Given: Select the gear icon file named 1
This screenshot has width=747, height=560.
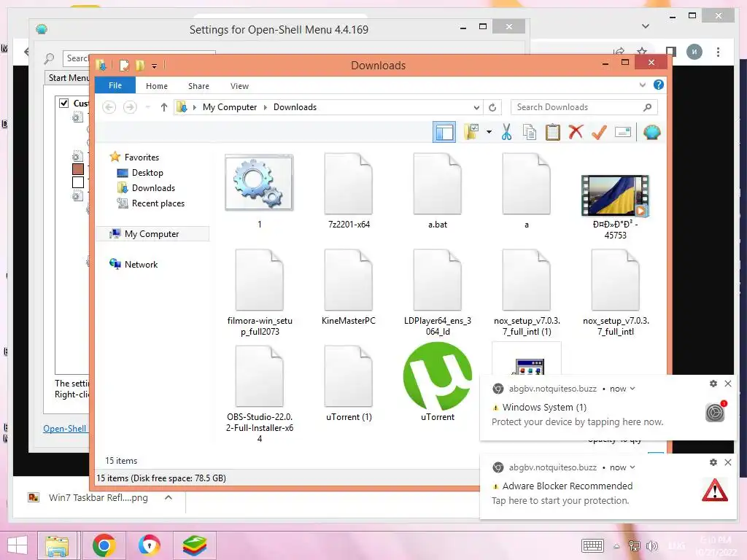Looking at the screenshot, I should coord(259,182).
